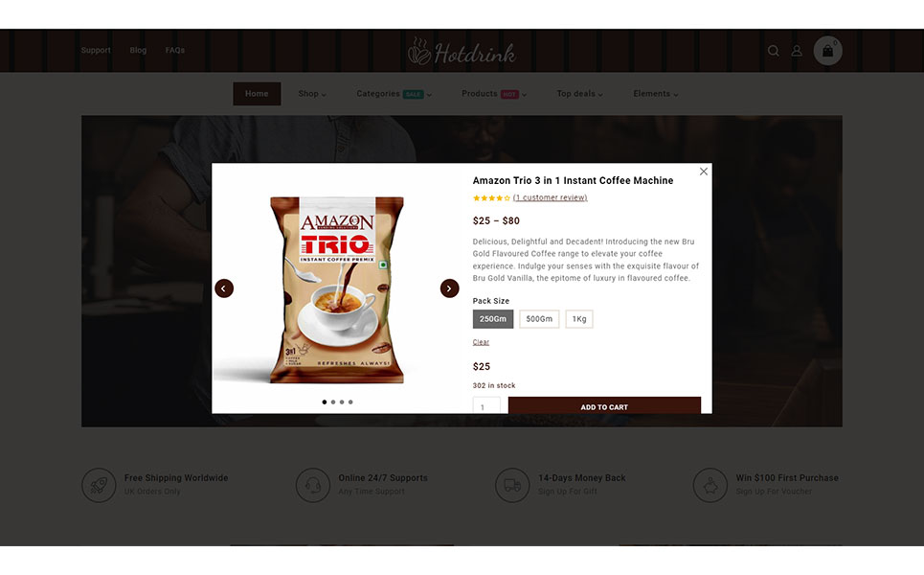This screenshot has width=924, height=575.
Task: Open the search icon in header
Action: tap(773, 51)
